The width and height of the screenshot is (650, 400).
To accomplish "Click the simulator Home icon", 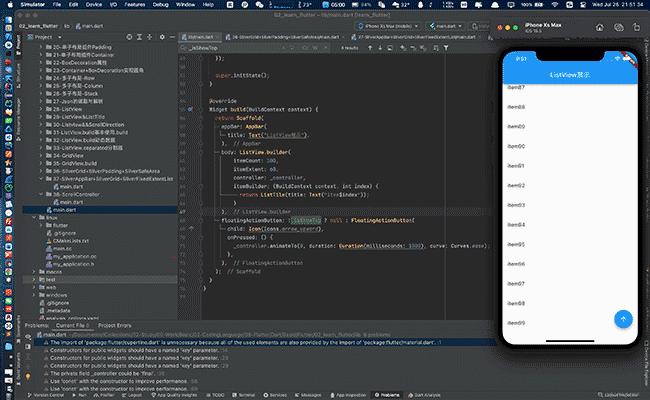I will tap(599, 27).
